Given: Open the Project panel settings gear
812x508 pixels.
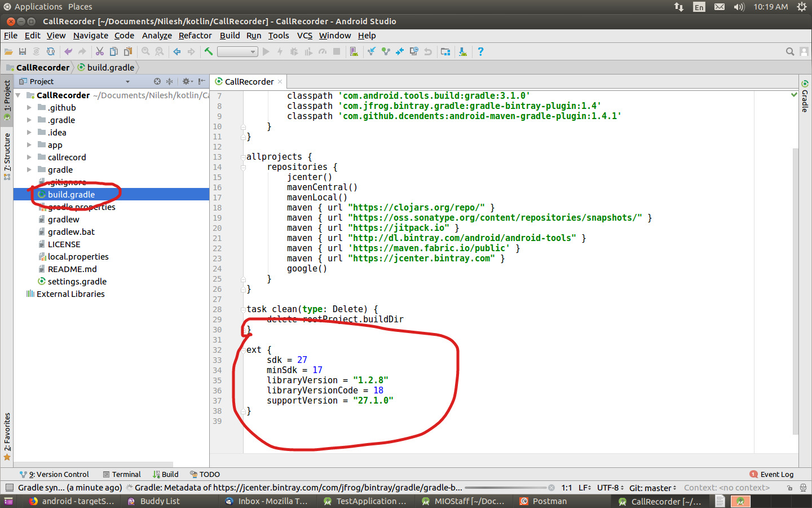Looking at the screenshot, I should (187, 81).
